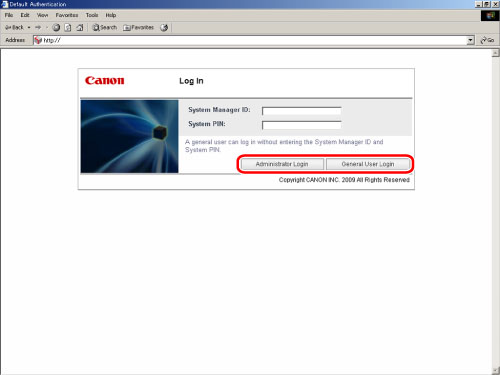The width and height of the screenshot is (500, 375).
Task: Expand the address bar dropdown arrow
Action: point(470,40)
